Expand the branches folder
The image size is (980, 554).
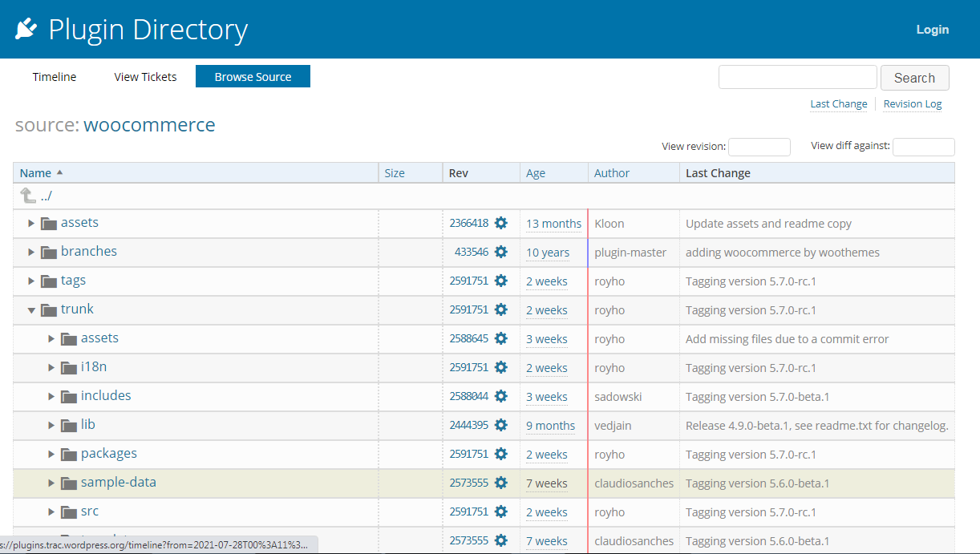pos(31,252)
